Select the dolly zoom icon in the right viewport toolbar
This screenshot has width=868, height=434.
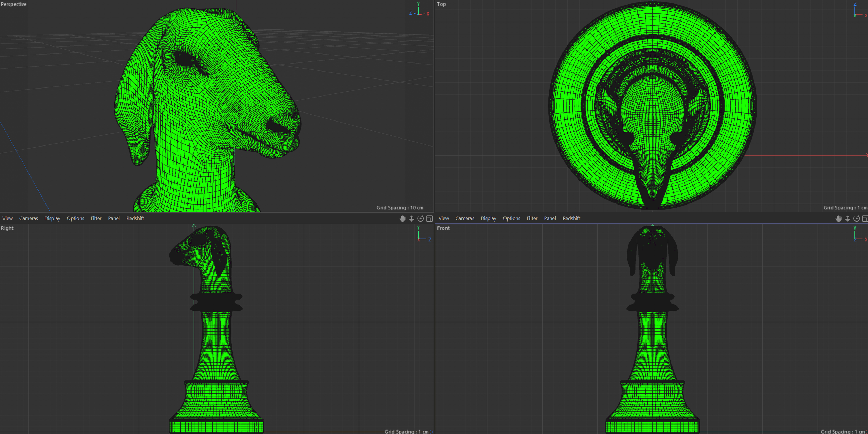[848, 218]
